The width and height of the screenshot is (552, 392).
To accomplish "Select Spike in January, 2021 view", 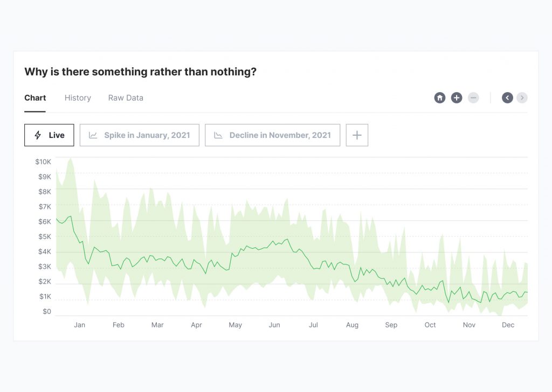I will [x=140, y=136].
